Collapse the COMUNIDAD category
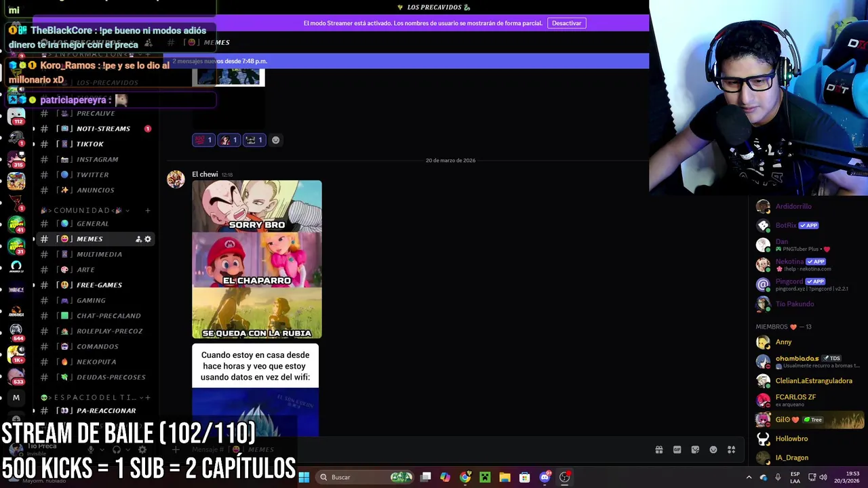This screenshot has width=868, height=488. click(85, 210)
